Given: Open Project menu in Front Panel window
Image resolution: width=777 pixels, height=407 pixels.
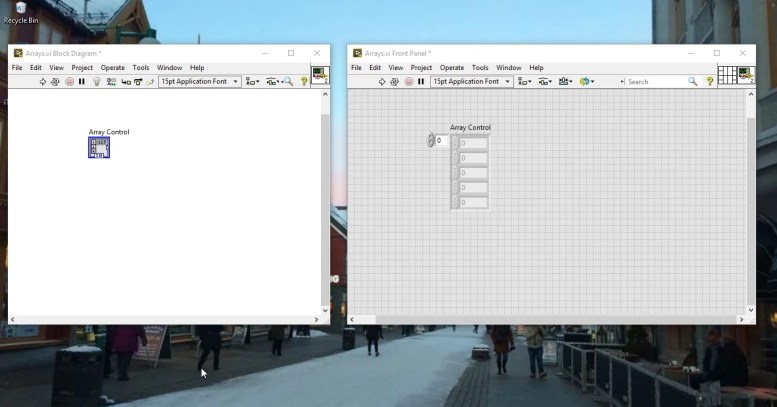Looking at the screenshot, I should tap(421, 67).
